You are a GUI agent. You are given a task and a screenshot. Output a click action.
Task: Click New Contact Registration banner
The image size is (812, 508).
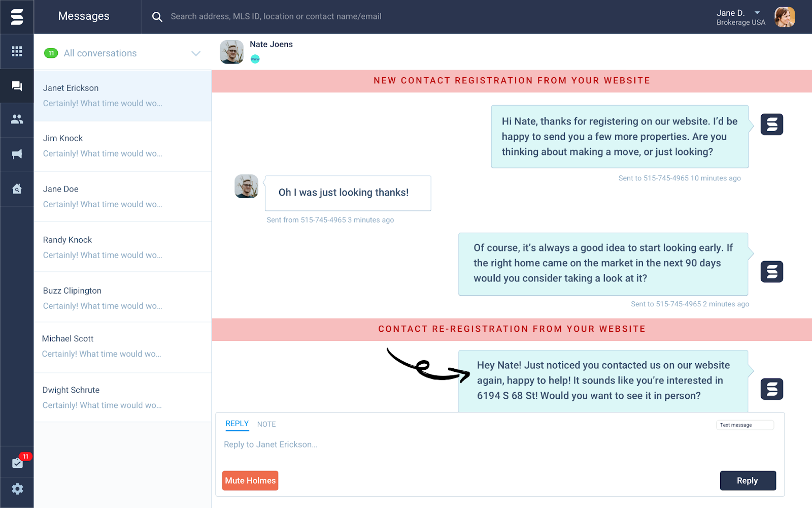pyautogui.click(x=512, y=81)
